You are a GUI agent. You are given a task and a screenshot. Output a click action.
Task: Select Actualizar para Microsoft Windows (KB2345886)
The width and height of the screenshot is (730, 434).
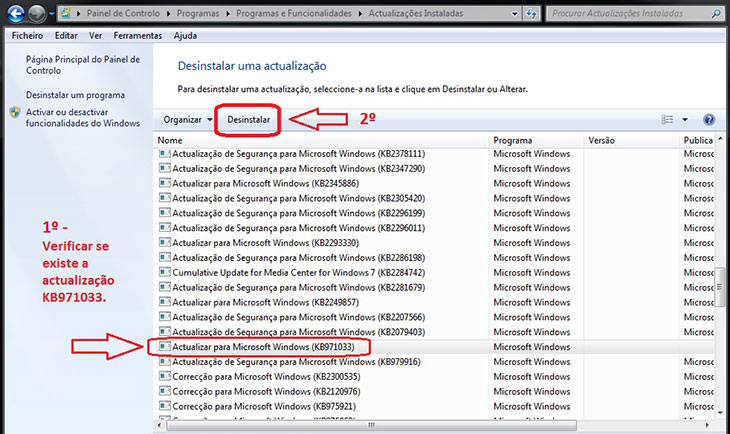click(x=265, y=183)
